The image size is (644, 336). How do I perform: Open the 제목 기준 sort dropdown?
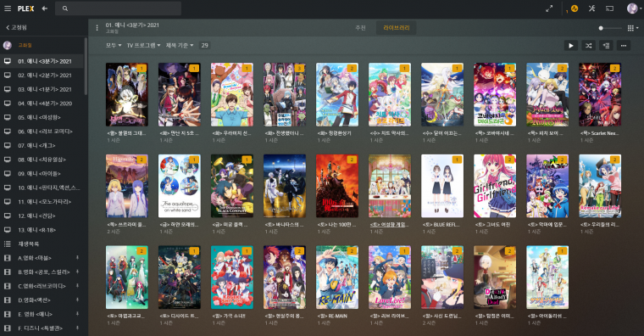pos(180,45)
